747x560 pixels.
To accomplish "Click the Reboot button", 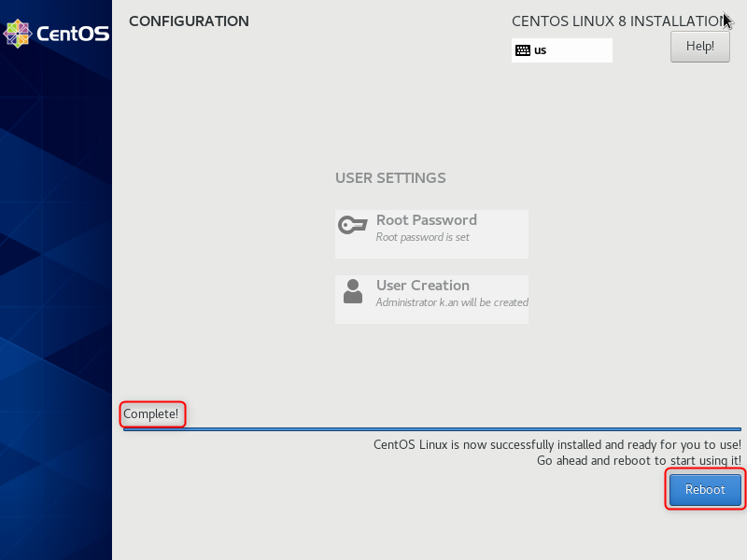I will coord(705,489).
